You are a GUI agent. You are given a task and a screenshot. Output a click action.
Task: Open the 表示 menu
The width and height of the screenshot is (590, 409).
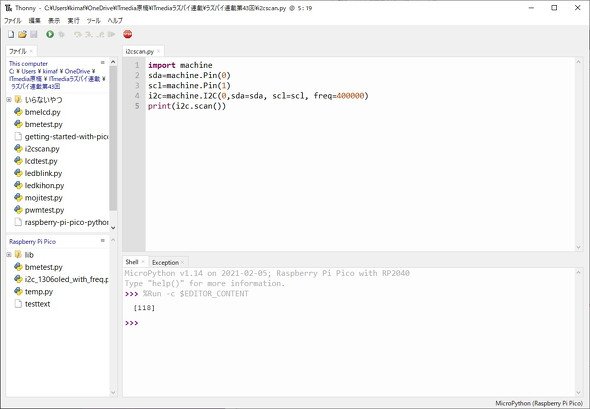tap(54, 21)
